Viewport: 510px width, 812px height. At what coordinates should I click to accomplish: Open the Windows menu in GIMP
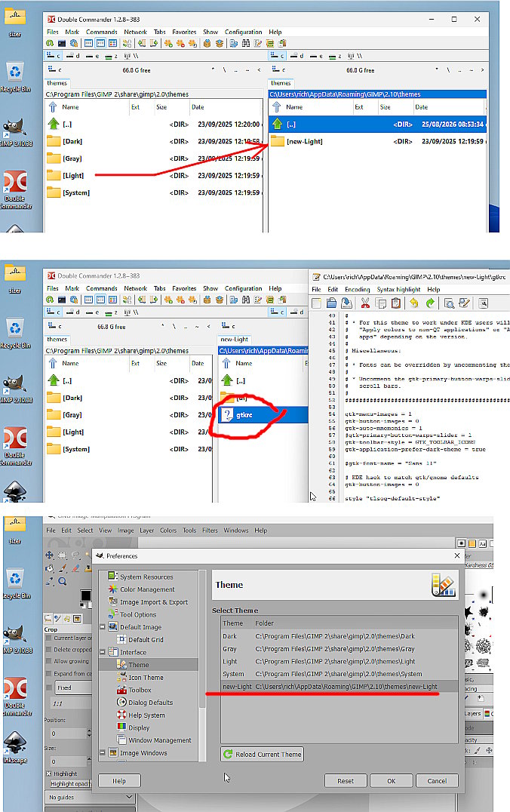click(x=235, y=531)
